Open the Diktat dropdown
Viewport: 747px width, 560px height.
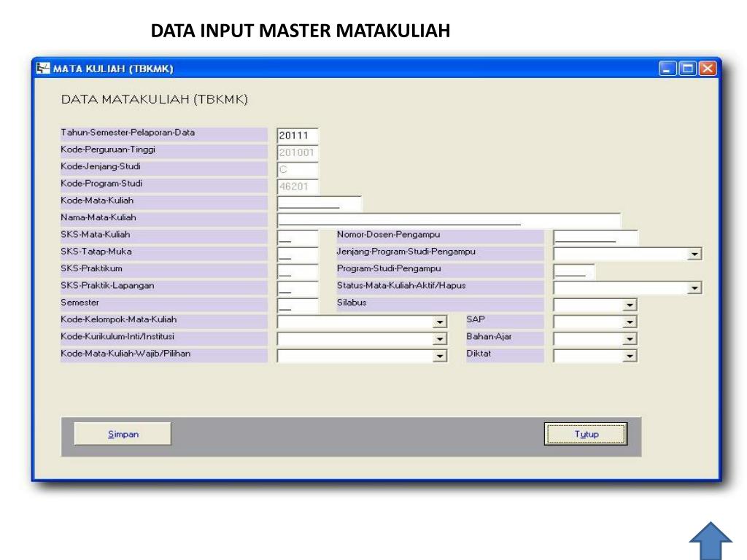pyautogui.click(x=630, y=356)
